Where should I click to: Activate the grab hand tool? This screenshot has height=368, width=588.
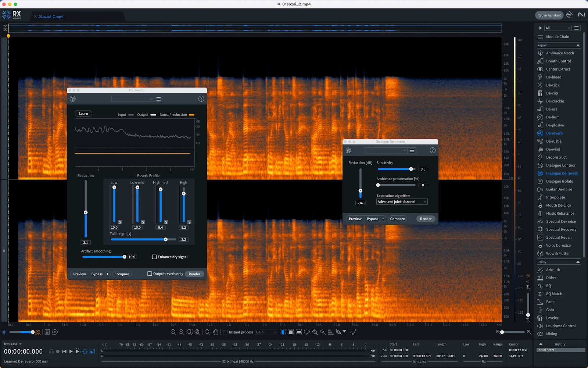216,332
